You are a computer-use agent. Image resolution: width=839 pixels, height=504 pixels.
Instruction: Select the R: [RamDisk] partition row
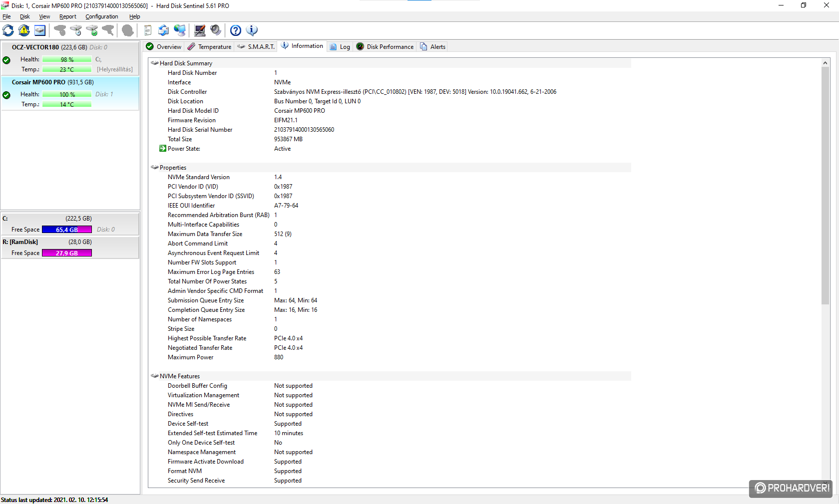70,248
